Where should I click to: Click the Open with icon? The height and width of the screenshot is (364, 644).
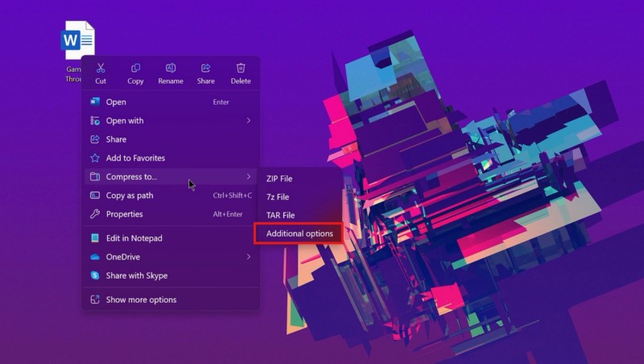(x=95, y=120)
